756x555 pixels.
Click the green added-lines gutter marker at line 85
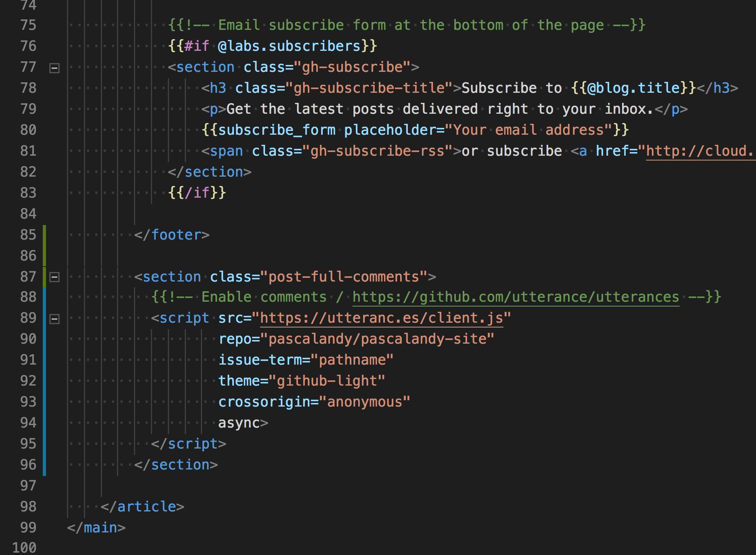44,235
